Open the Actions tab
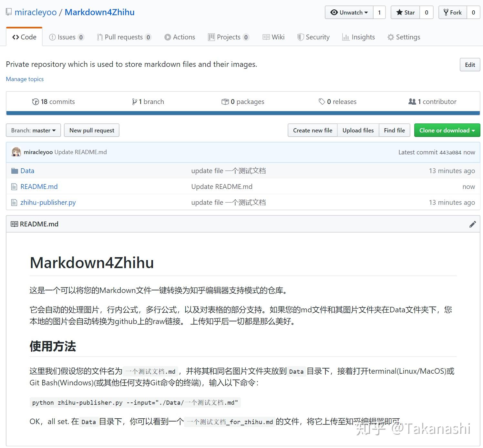The width and height of the screenshot is (483, 448). (180, 37)
